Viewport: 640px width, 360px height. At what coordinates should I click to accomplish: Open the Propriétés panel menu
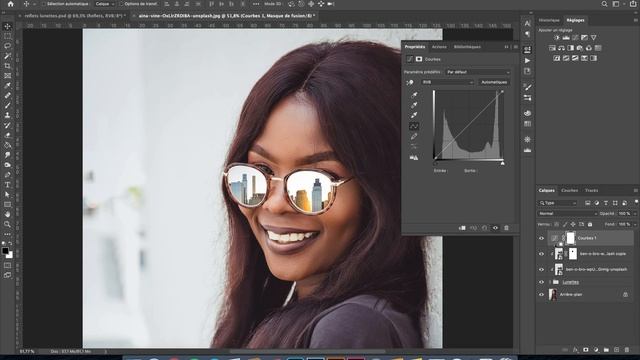[x=516, y=47]
